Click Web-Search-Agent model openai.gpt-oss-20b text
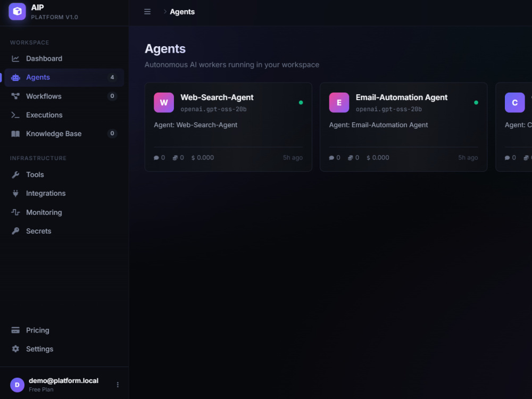 click(213, 109)
